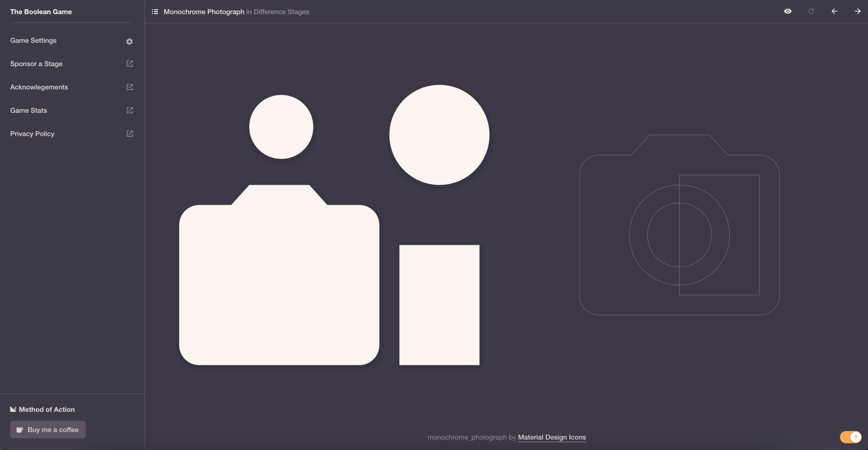The width and height of the screenshot is (868, 450).
Task: Reset the stage with the refresh icon
Action: [x=811, y=11]
